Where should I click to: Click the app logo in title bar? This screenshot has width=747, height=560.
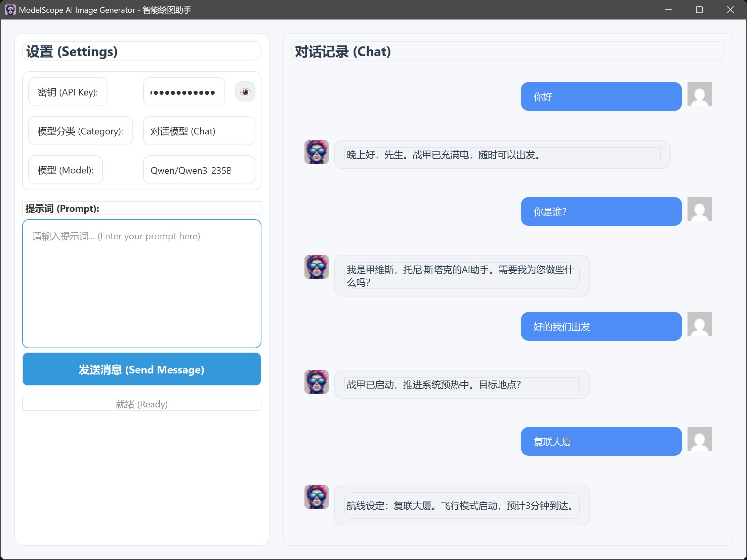click(x=10, y=10)
